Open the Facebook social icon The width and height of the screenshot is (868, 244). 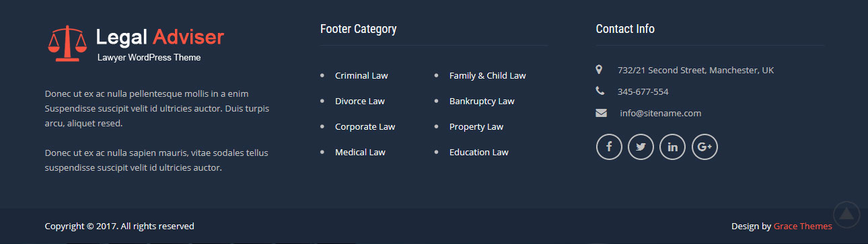[609, 147]
